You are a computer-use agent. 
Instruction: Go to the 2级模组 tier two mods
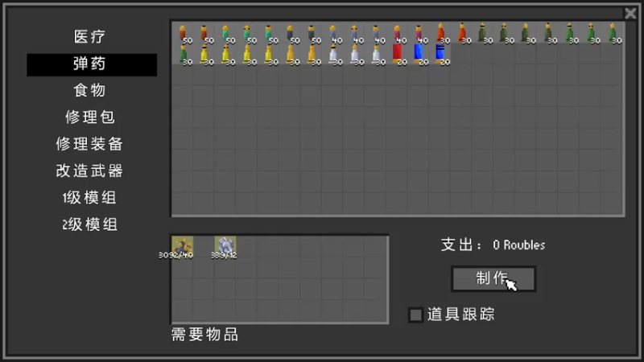tap(89, 224)
